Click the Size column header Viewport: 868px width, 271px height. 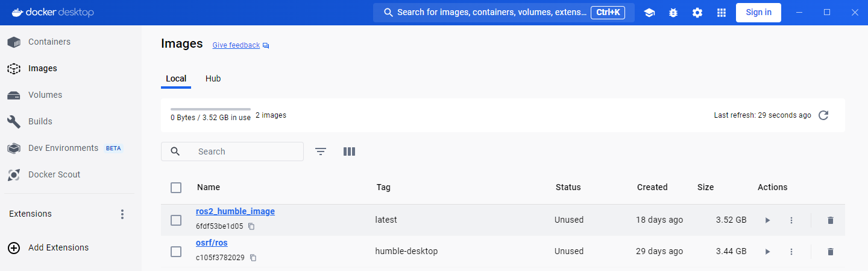[705, 187]
